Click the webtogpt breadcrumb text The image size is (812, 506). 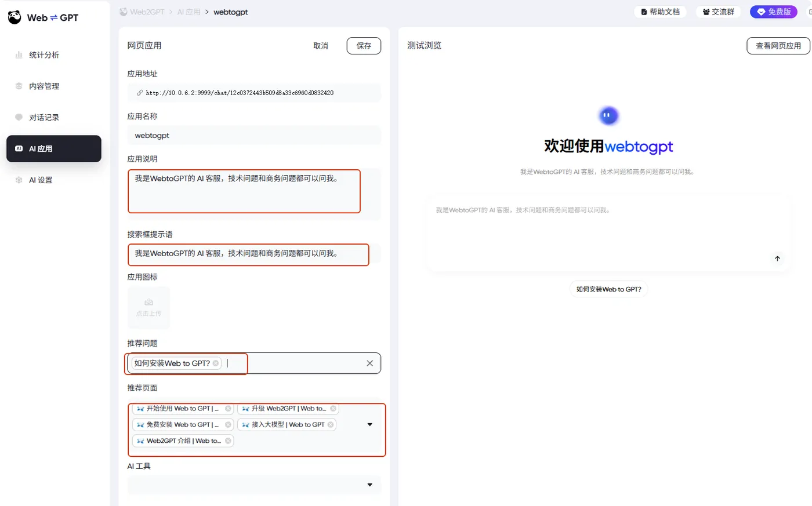(x=230, y=12)
